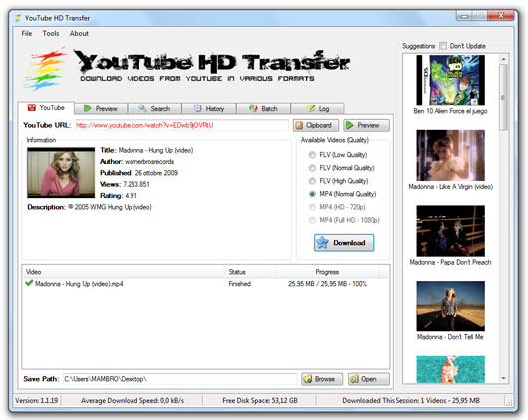
Task: Switch to the Preview tab
Action: [x=101, y=108]
